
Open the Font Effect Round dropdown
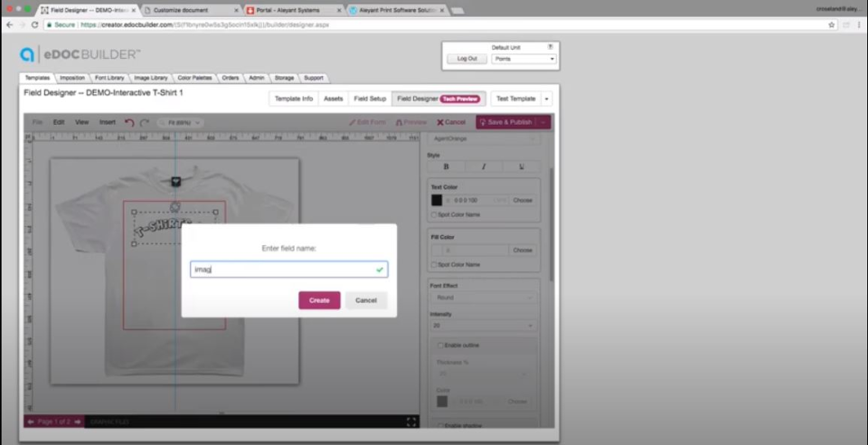click(483, 298)
